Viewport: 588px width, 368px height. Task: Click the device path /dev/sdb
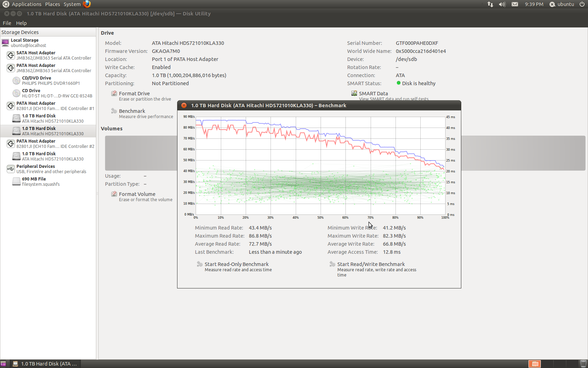406,59
